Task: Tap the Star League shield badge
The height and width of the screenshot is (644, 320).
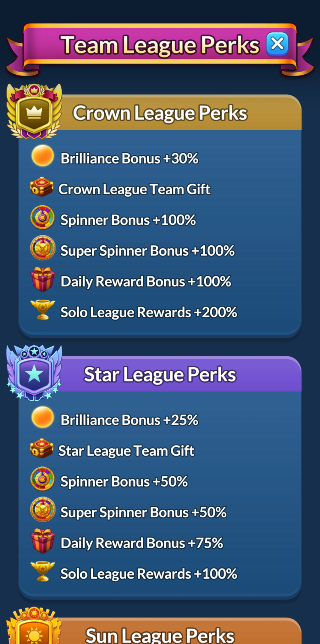Action: (x=34, y=373)
